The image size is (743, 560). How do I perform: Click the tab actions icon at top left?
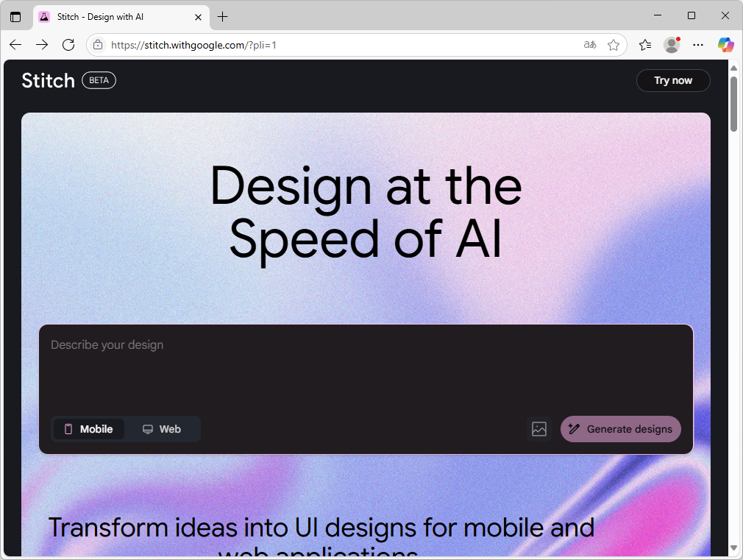pyautogui.click(x=15, y=17)
